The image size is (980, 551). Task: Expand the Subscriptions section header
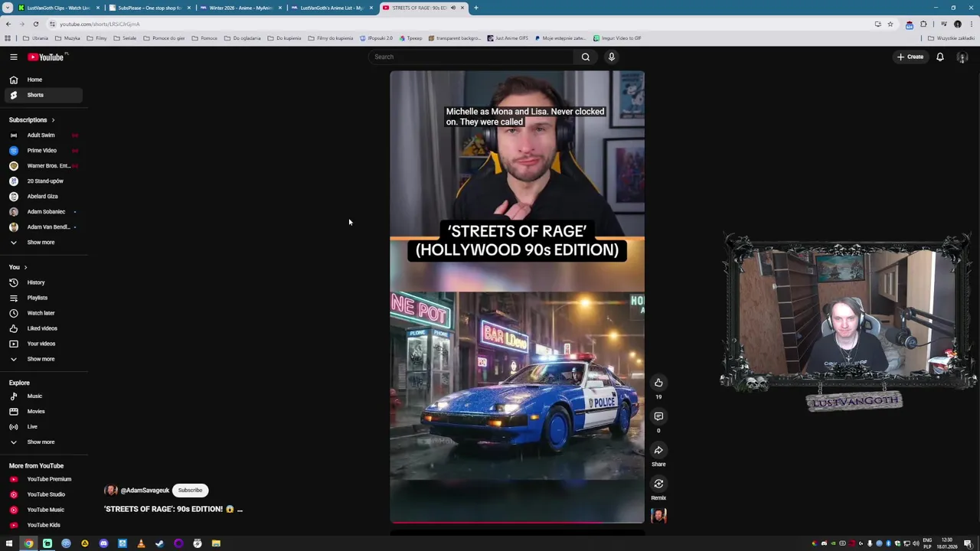(x=31, y=120)
